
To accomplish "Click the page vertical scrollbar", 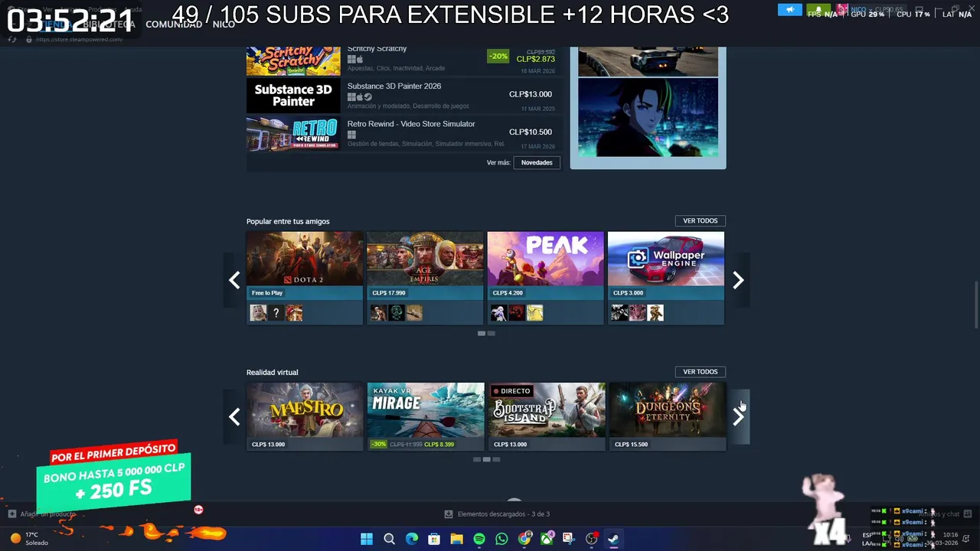I will point(975,304).
